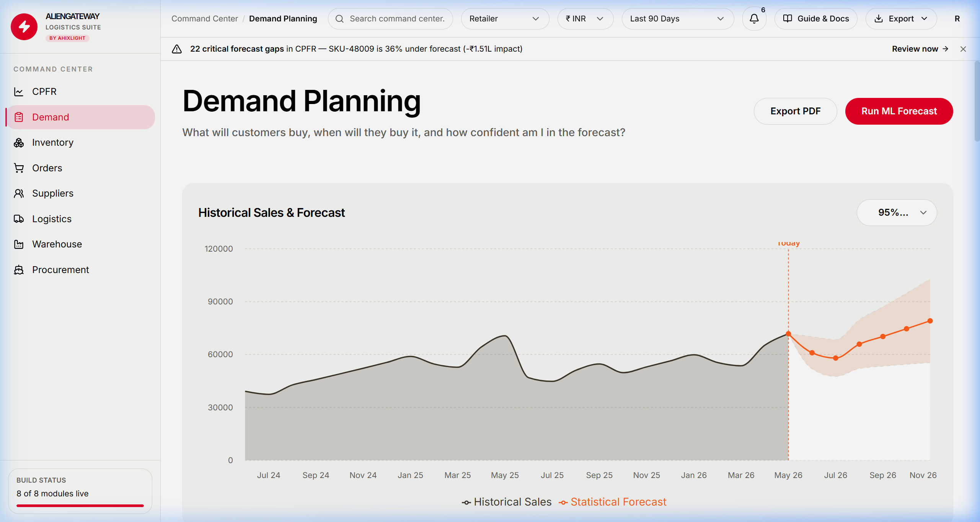Dismiss the forecast gaps alert banner
This screenshot has height=522, width=980.
point(963,49)
